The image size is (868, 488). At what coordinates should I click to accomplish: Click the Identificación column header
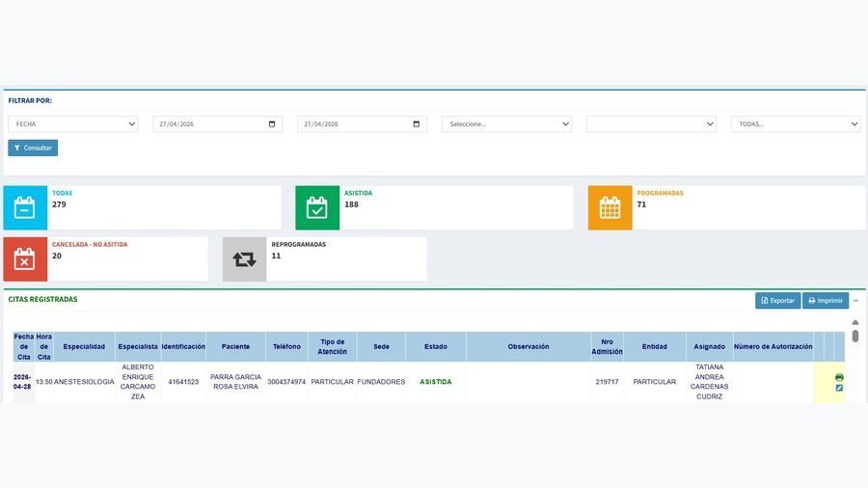[x=183, y=347]
